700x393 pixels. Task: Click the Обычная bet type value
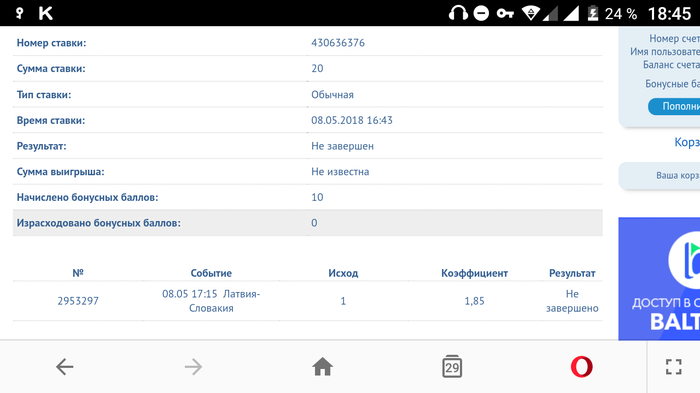click(333, 95)
